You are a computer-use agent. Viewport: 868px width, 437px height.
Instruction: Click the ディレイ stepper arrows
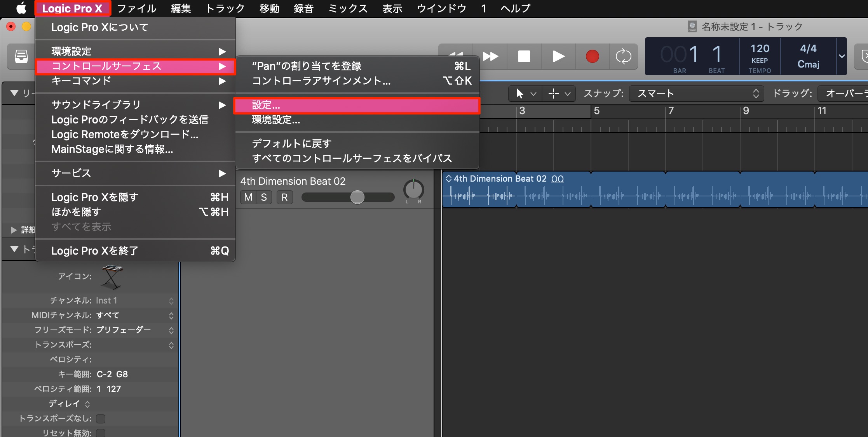(87, 404)
